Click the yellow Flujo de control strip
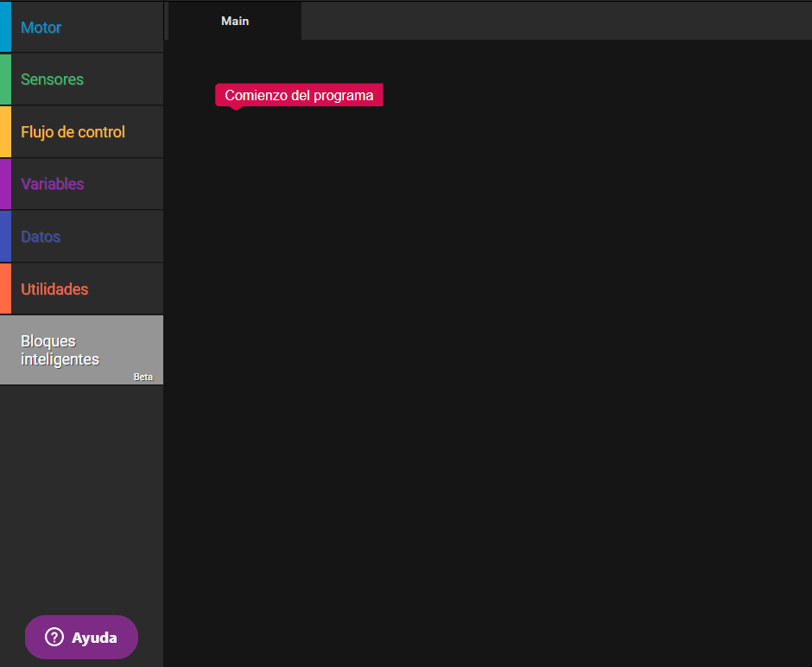The width and height of the screenshot is (812, 667). pos(5,132)
